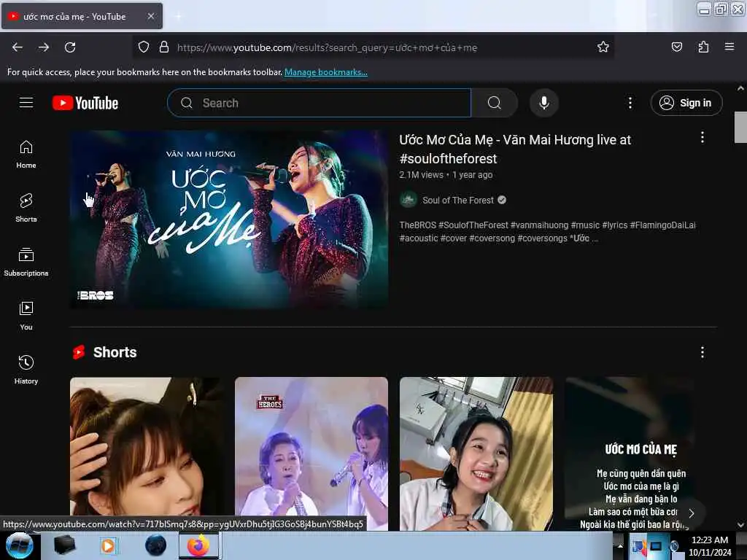
Task: Open Firefox extensions menu
Action: pos(703,47)
